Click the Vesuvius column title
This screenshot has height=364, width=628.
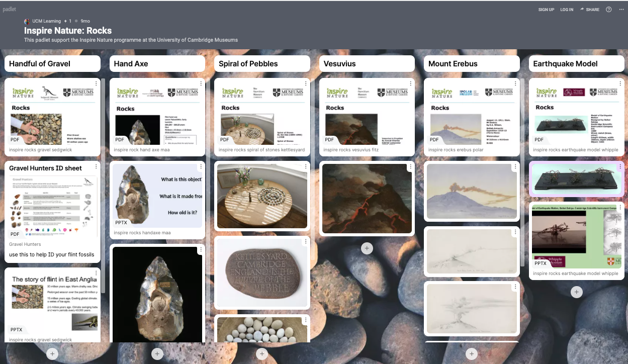pyautogui.click(x=340, y=64)
